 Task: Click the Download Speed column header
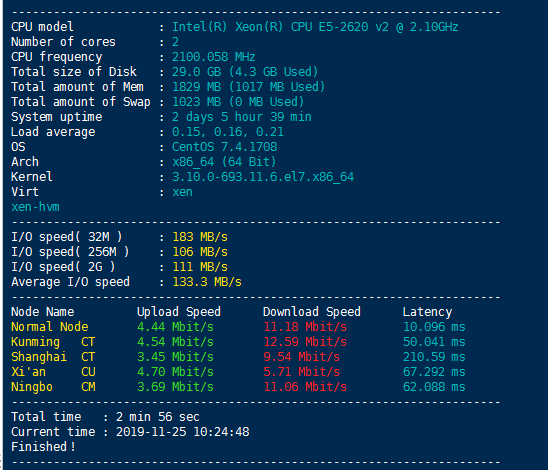click(x=312, y=312)
